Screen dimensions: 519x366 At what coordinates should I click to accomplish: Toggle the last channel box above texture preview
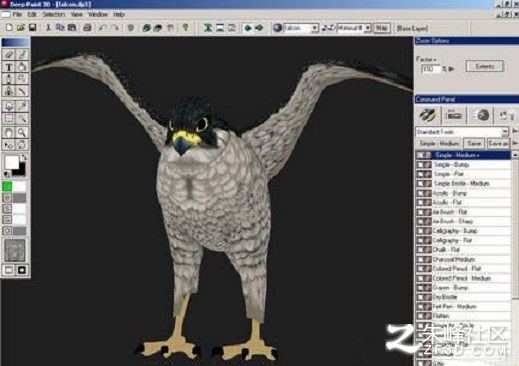point(7,230)
